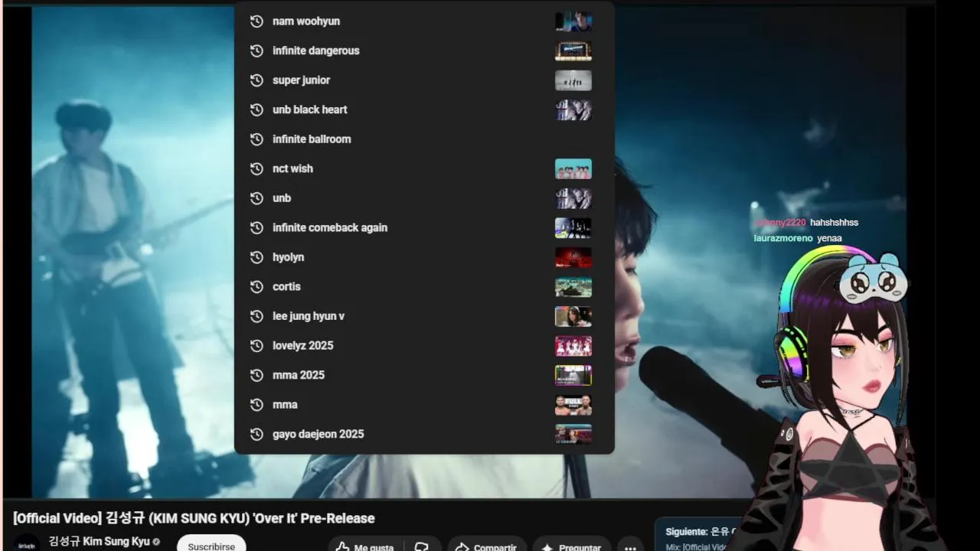
Task: Click history icon beside 'mma 2025'
Action: point(256,375)
